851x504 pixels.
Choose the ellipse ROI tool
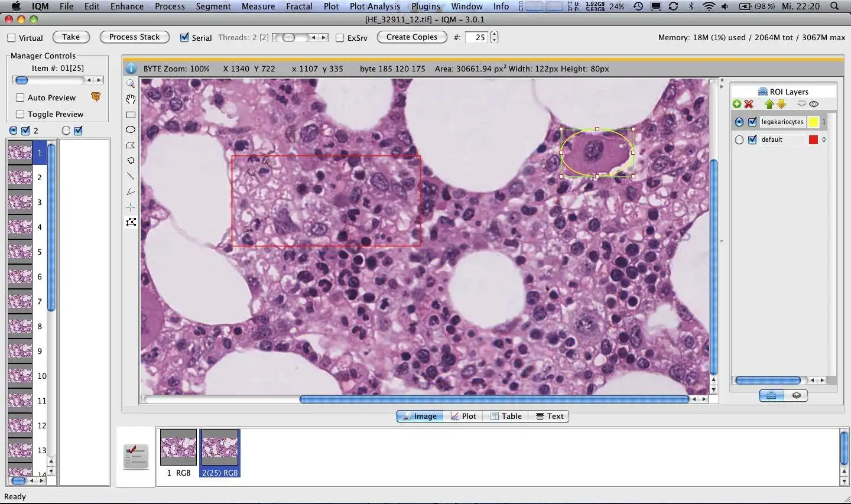[x=131, y=130]
